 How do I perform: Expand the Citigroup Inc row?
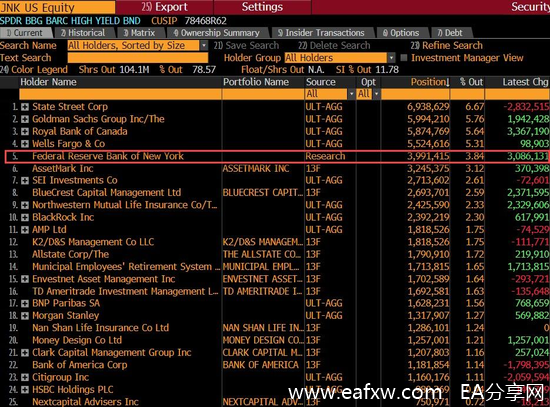(25, 378)
